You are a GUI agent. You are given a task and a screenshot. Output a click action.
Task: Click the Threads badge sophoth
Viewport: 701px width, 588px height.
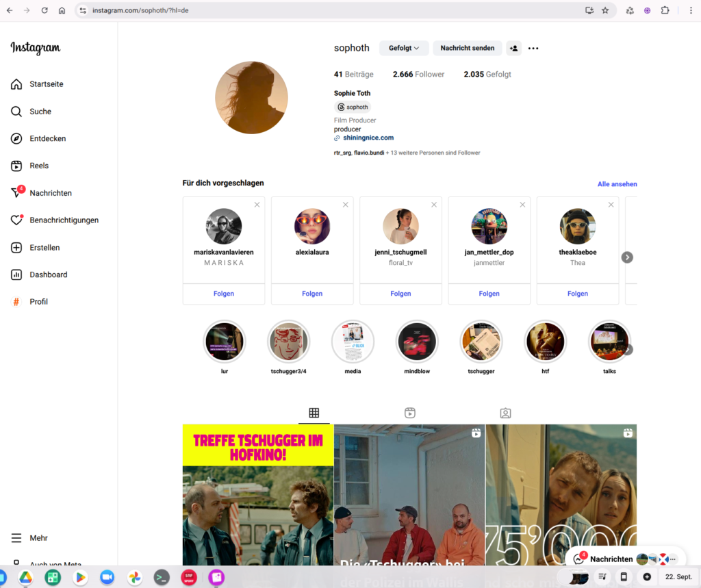[x=353, y=107]
